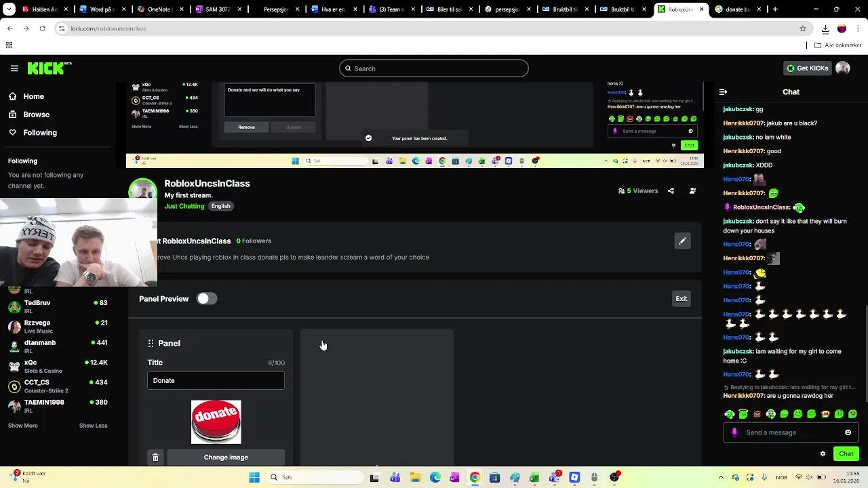Open Following from the sidebar
The image size is (868, 488).
40,133
